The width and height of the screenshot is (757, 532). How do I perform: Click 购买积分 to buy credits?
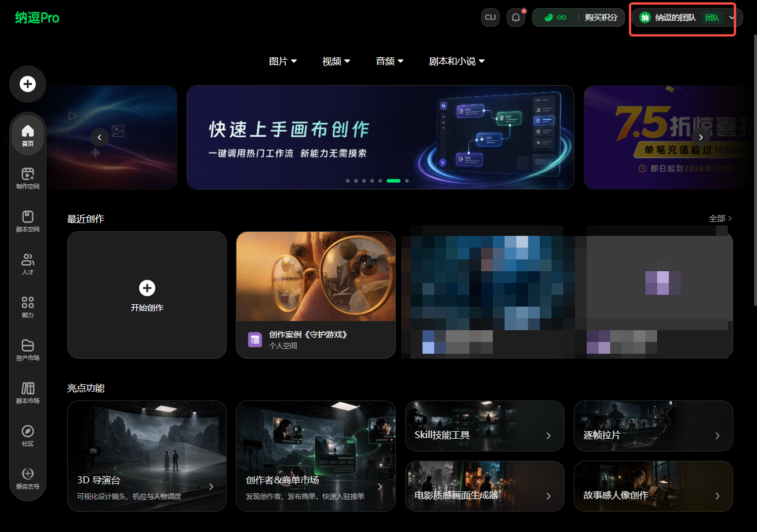(601, 17)
